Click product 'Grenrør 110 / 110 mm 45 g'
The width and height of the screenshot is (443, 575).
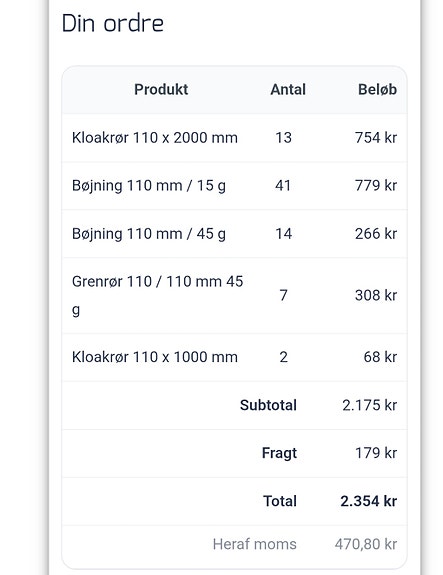(x=158, y=296)
